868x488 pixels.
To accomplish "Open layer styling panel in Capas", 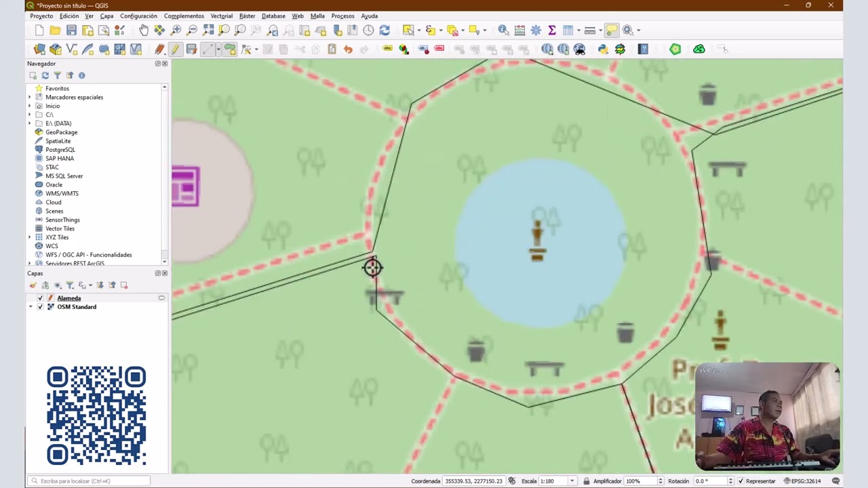I will point(33,285).
